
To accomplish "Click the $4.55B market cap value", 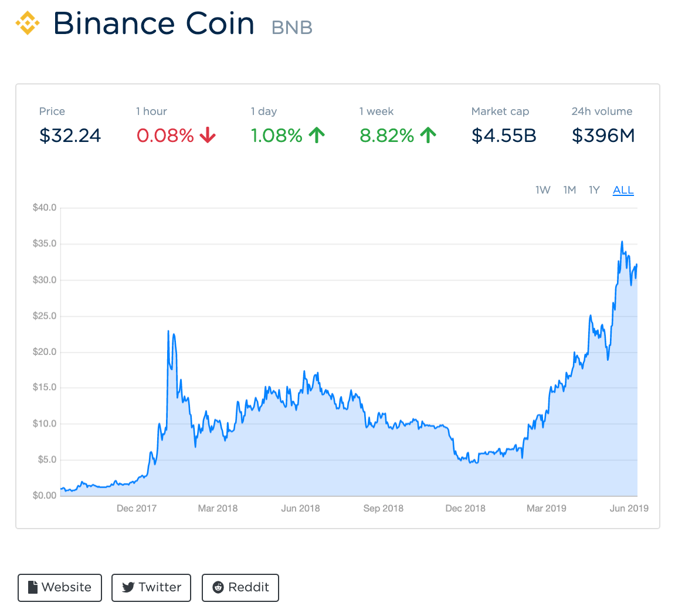I will coord(504,136).
